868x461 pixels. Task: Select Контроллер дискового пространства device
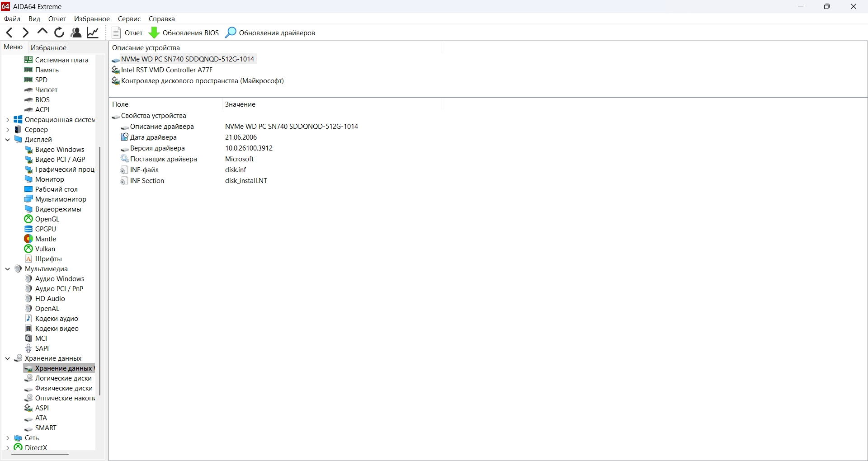[198, 81]
